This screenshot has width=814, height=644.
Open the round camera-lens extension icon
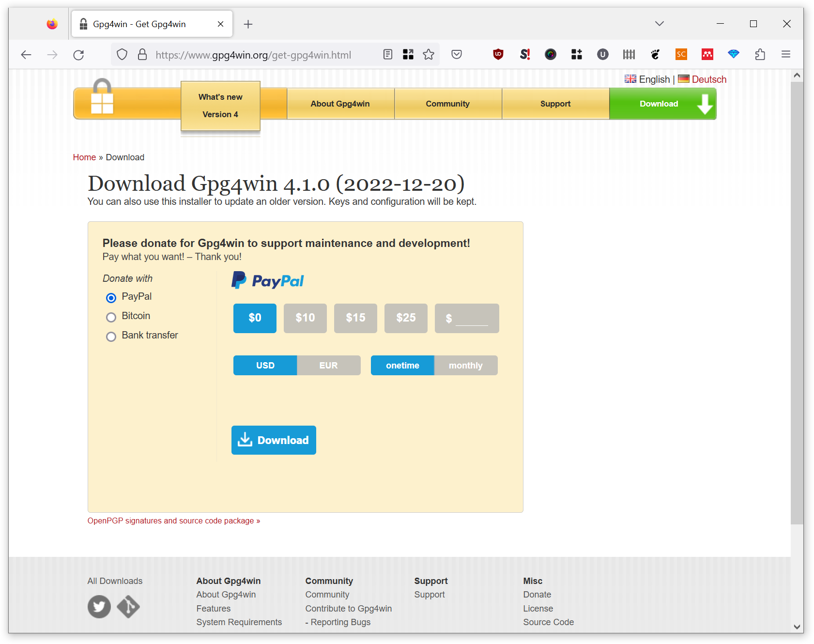tap(551, 54)
